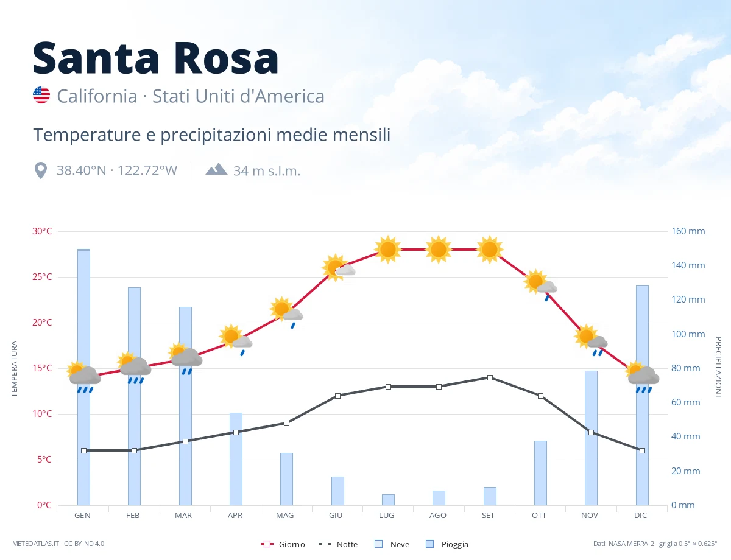Click the November precipitation bar
Screen dimensions: 731x560
[x=591, y=438]
